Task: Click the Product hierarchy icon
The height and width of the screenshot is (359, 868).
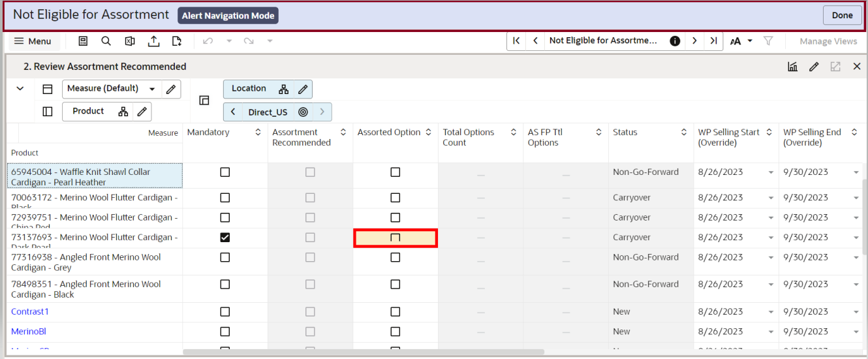Action: pos(123,112)
